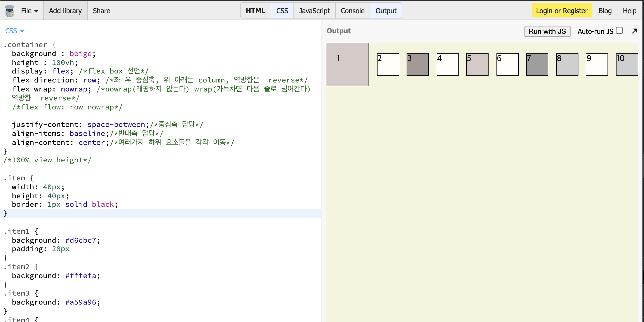Click the dark gray box numbered 7
The width and height of the screenshot is (644, 322).
(537, 65)
